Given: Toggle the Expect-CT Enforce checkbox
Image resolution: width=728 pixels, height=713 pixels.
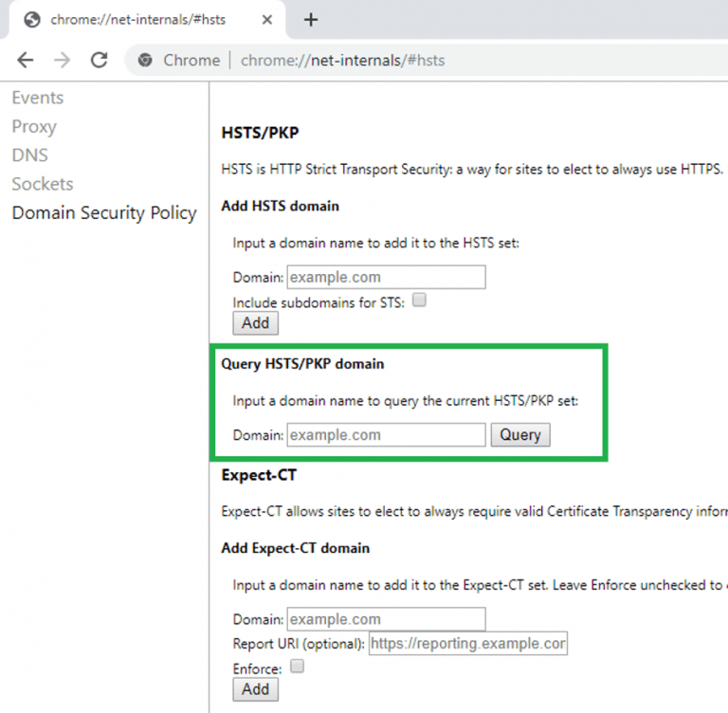Looking at the screenshot, I should (298, 667).
